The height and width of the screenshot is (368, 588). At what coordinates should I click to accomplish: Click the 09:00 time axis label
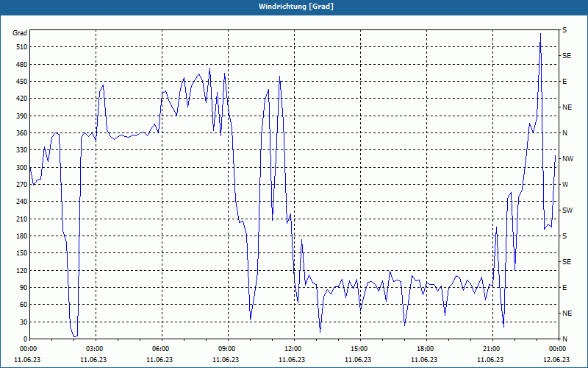228,348
